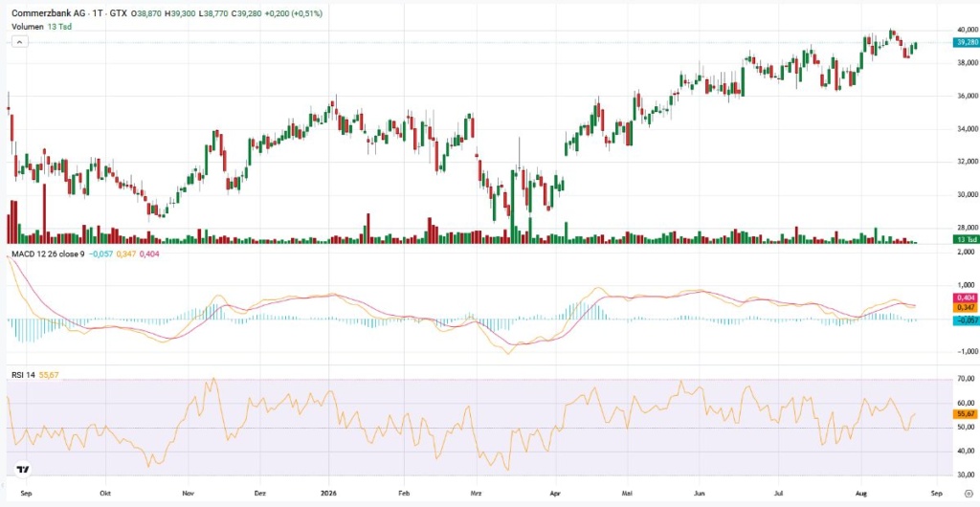980x507 pixels.
Task: Click the −1,000 MACD scale label
Action: tap(967, 351)
